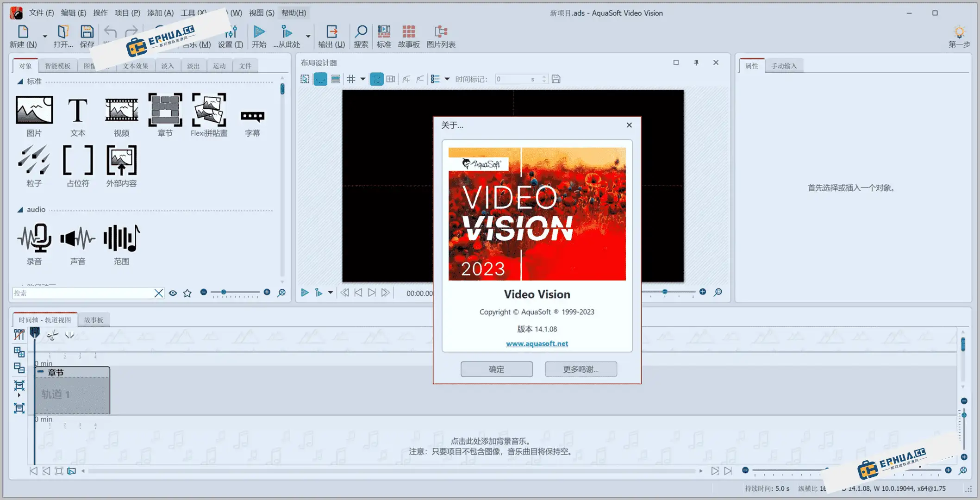Click 确定 in the About dialog
The height and width of the screenshot is (500, 980).
pos(496,369)
